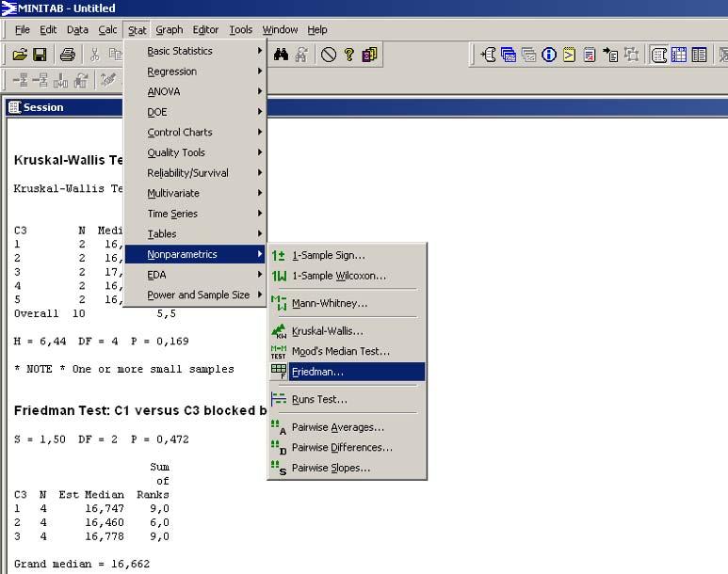This screenshot has height=574, width=728.
Task: Click the 'S = 1,50 DF = 2' line
Action: (x=101, y=439)
